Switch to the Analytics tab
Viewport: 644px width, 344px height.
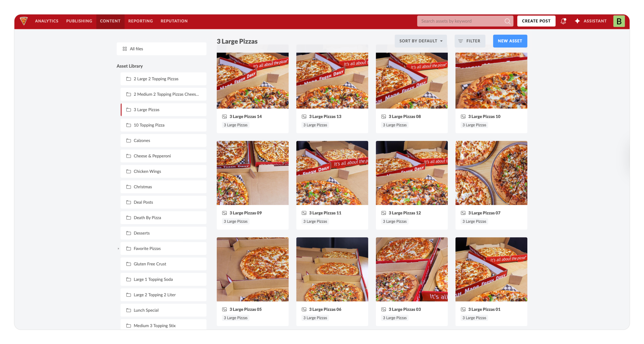pyautogui.click(x=47, y=21)
